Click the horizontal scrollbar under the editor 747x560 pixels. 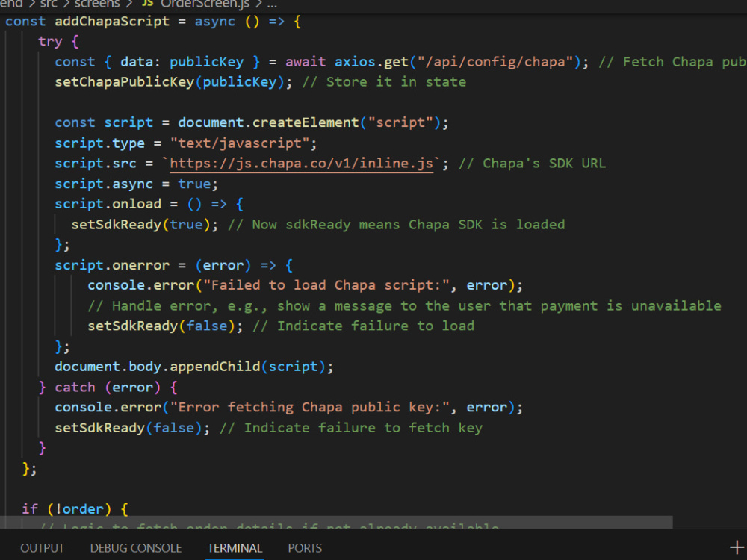[336, 522]
